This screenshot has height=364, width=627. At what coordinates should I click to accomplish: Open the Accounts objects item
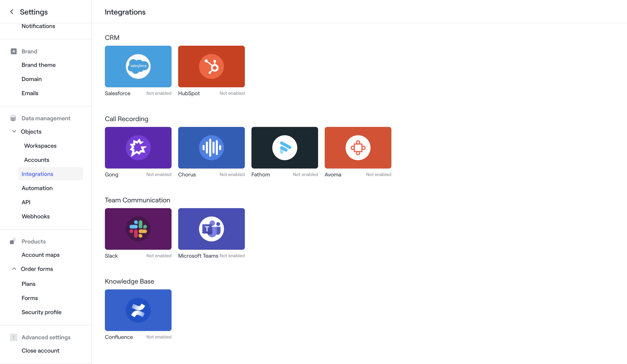(x=37, y=160)
